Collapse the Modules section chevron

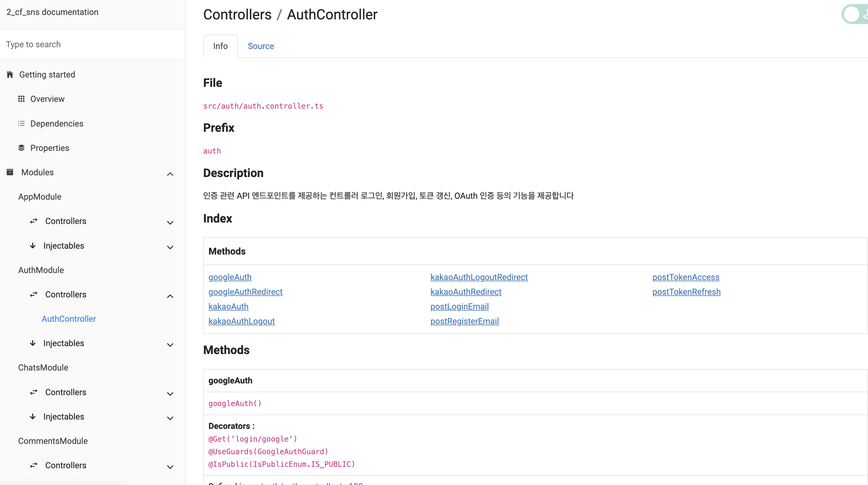coord(170,174)
